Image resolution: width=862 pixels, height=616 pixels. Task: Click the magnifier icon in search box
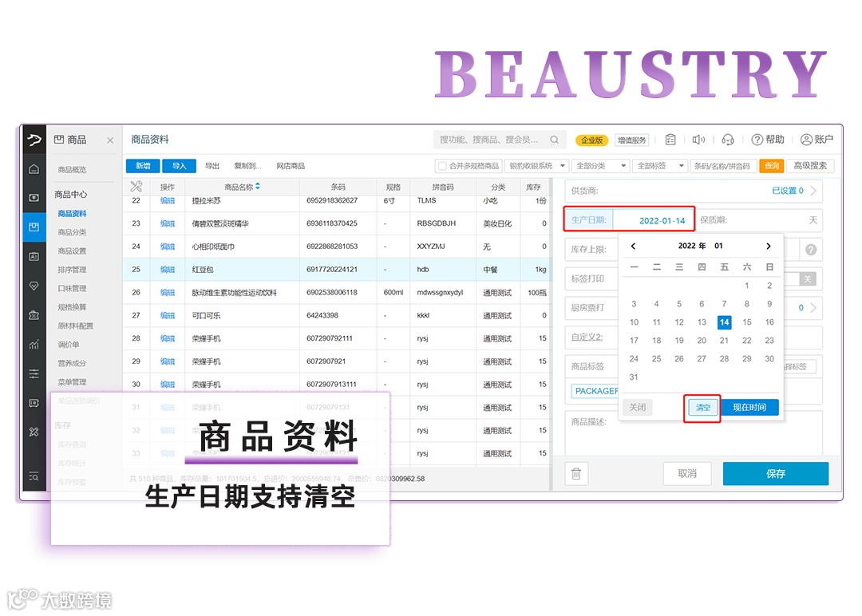coord(554,140)
